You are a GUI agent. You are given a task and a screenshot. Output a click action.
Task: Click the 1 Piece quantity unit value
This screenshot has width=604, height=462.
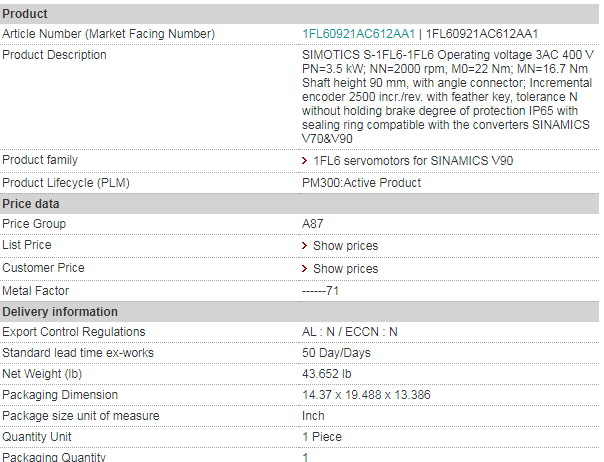pyautogui.click(x=322, y=437)
